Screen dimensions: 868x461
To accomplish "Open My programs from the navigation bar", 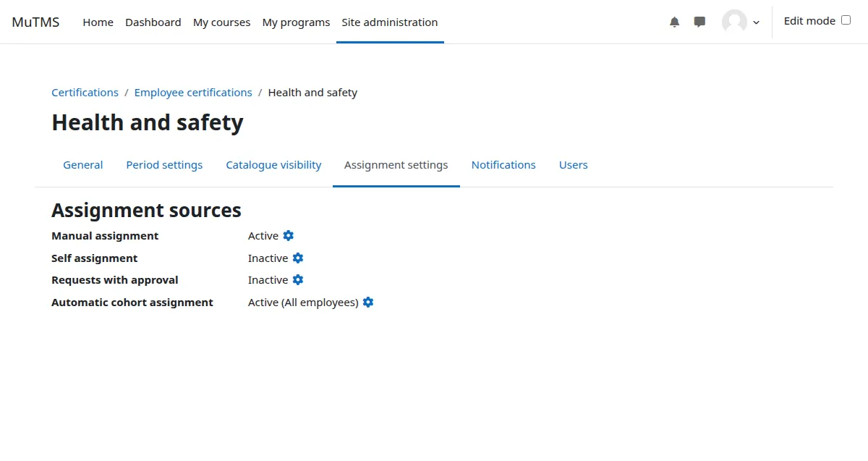I will coord(296,22).
